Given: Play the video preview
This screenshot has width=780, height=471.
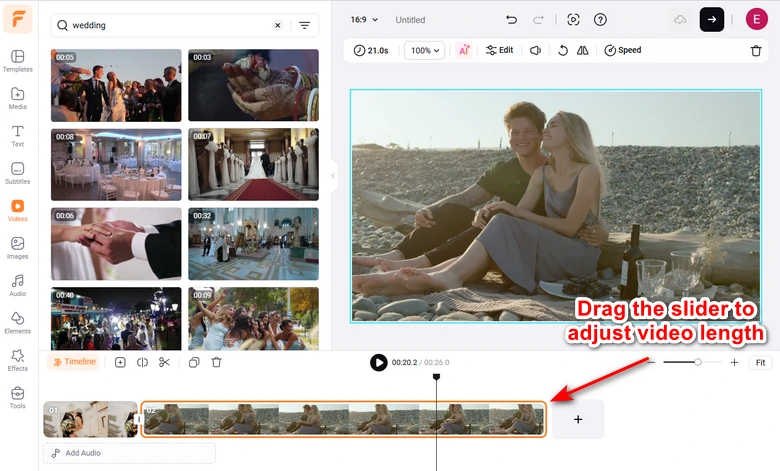Looking at the screenshot, I should tap(379, 363).
